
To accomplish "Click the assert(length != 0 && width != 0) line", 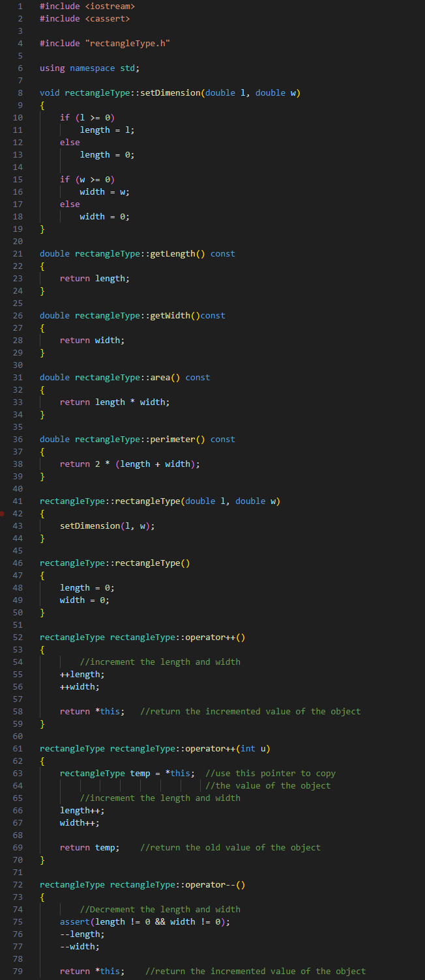I will [145, 921].
